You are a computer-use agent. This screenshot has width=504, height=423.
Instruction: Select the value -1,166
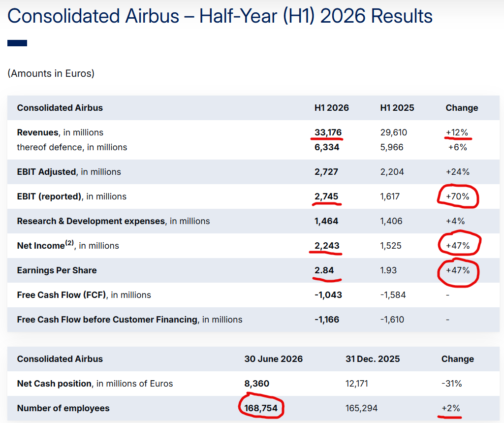pyautogui.click(x=327, y=320)
